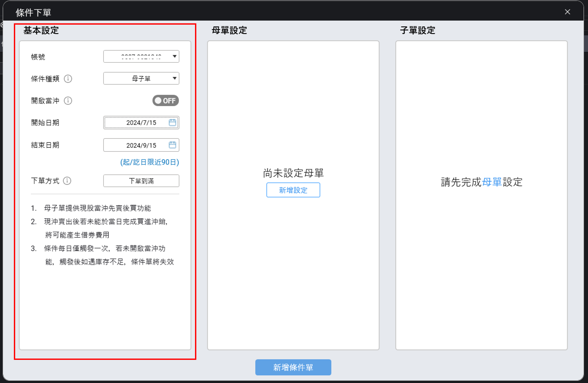Click the 下單到滿 order method button
The height and width of the screenshot is (383, 588).
tap(141, 181)
